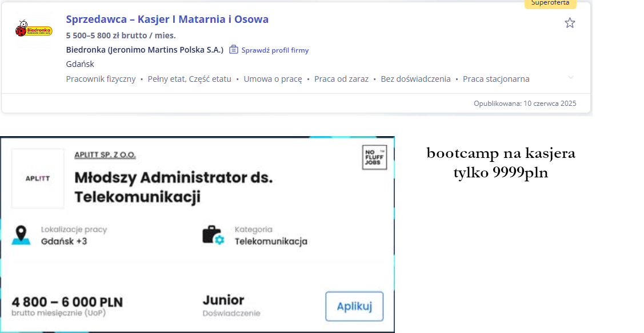Click the Pełny etat, Część etatu tag
The height and width of the screenshot is (333, 644).
189,79
